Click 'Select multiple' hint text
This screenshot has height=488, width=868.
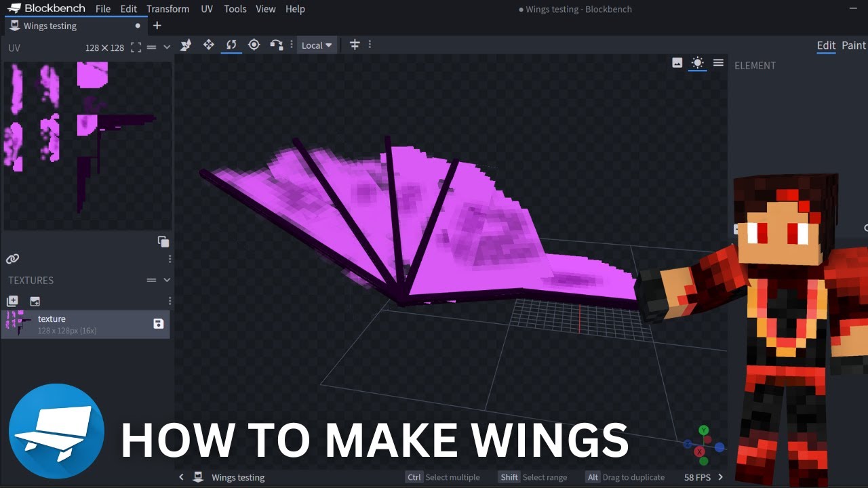pyautogui.click(x=452, y=477)
